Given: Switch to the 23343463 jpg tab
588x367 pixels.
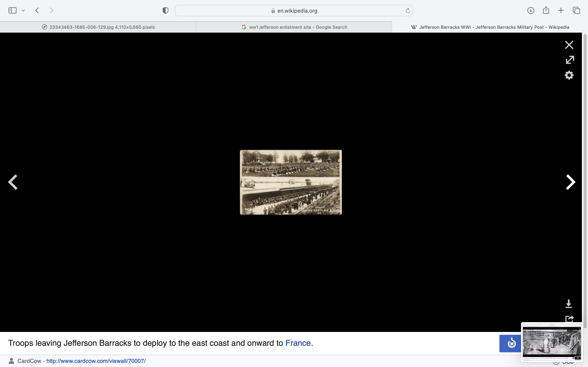Looking at the screenshot, I should [98, 27].
